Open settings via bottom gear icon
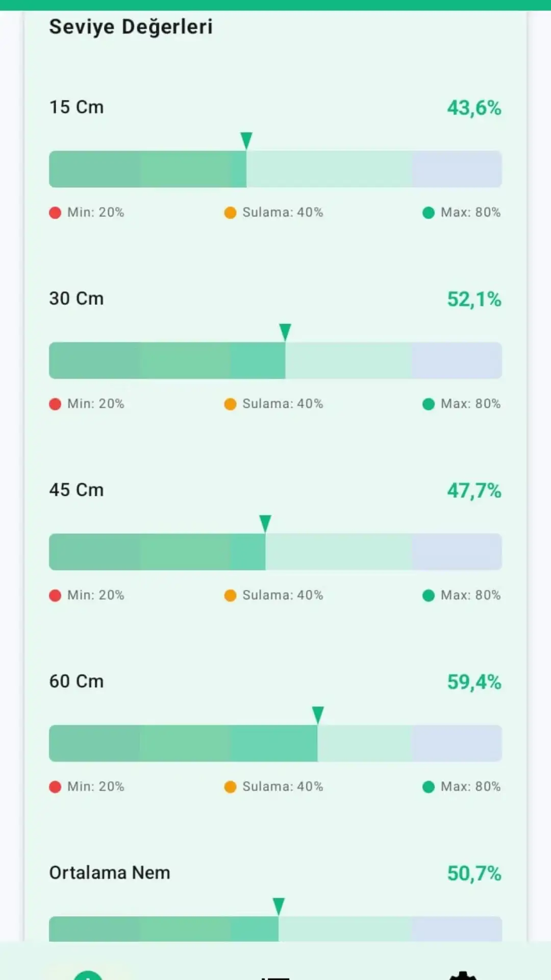The height and width of the screenshot is (980, 551). click(462, 975)
